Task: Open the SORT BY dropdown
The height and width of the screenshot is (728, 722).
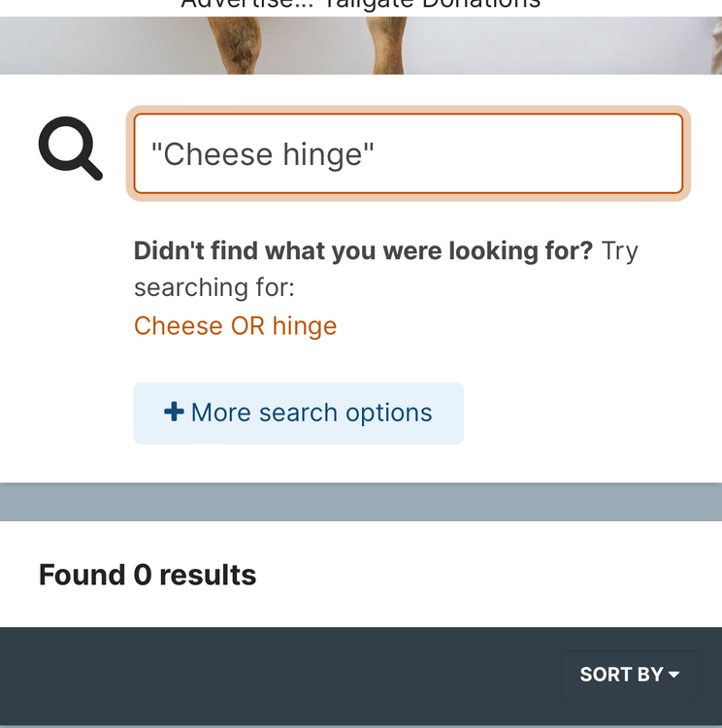Action: (630, 675)
